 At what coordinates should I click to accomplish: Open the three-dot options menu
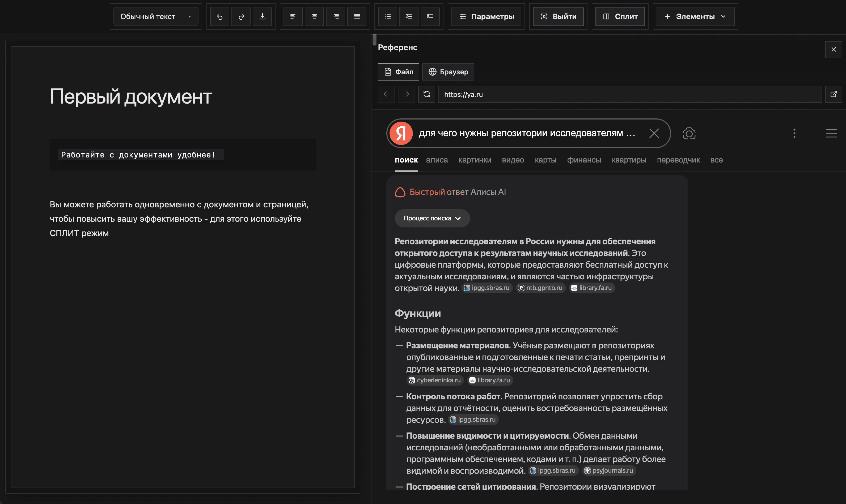(794, 133)
